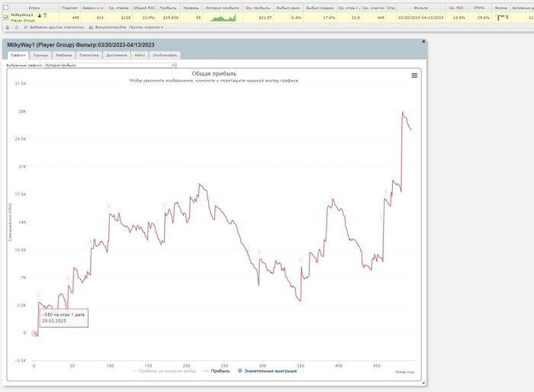Click the 25.6% ITM value
The width and height of the screenshot is (534, 392).
coord(484,18)
